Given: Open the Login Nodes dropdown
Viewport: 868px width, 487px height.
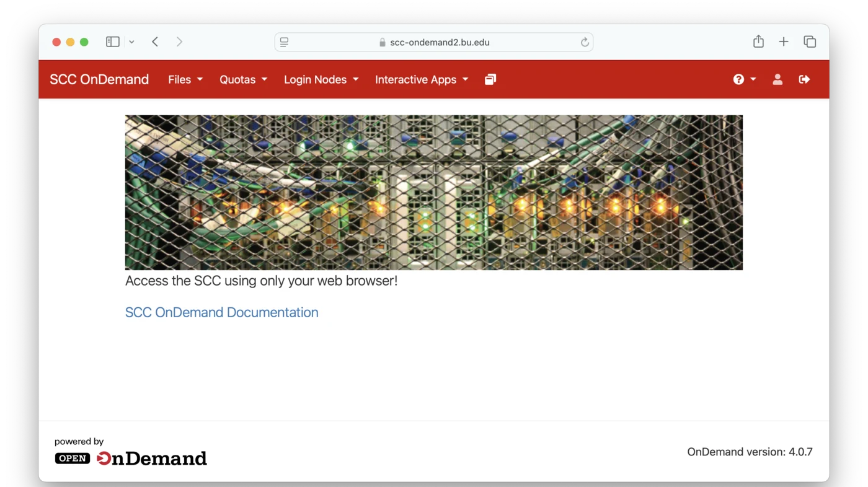Looking at the screenshot, I should [321, 79].
